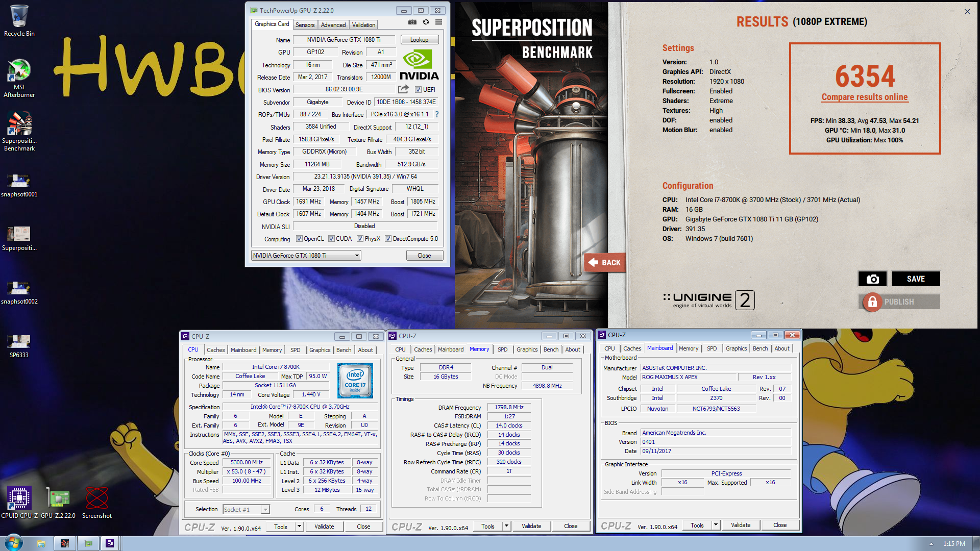Click the BIOS export share icon in GPU-Z
The width and height of the screenshot is (980, 551).
coord(403,89)
